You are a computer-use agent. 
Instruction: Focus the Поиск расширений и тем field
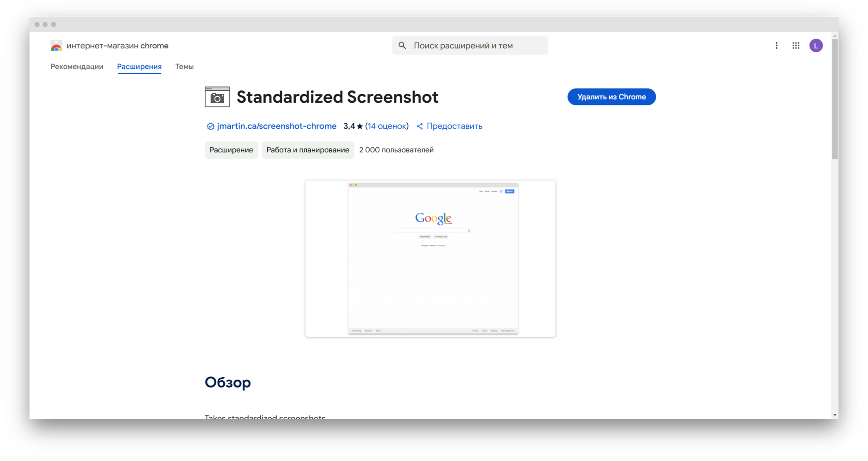pos(470,46)
